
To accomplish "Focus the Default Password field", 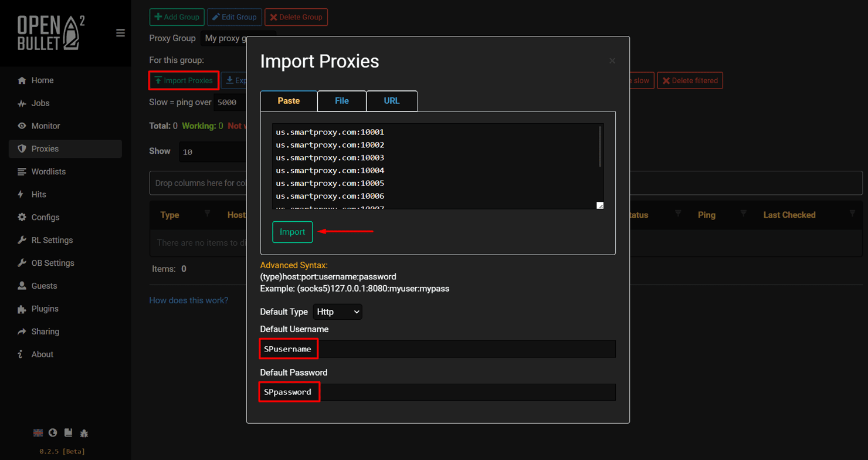I will point(438,392).
